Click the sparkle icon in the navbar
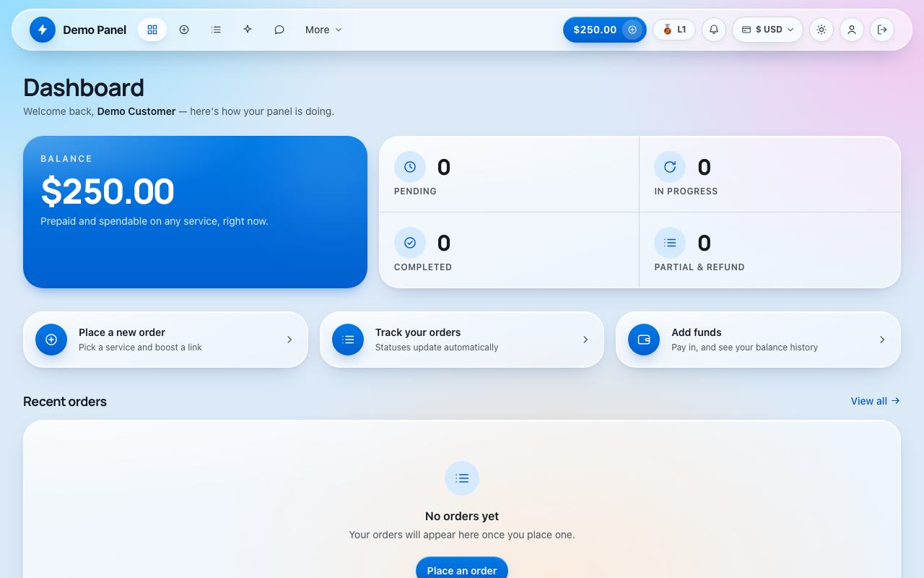 click(248, 30)
